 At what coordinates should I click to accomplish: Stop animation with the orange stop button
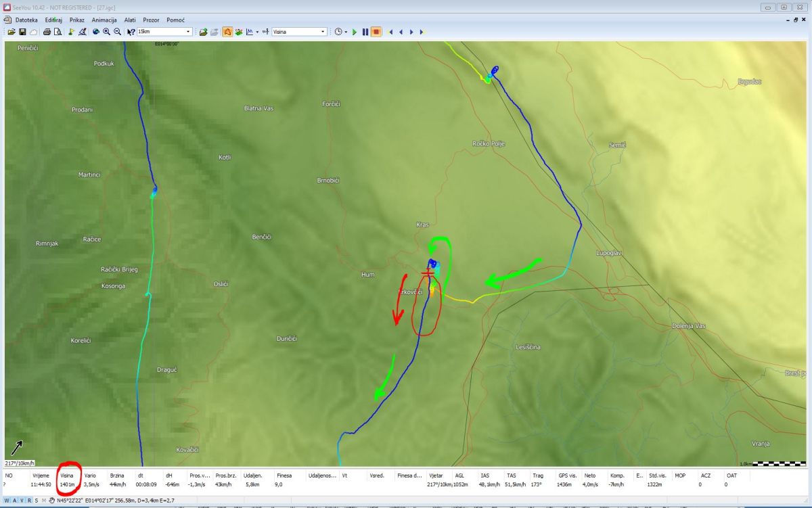(376, 32)
